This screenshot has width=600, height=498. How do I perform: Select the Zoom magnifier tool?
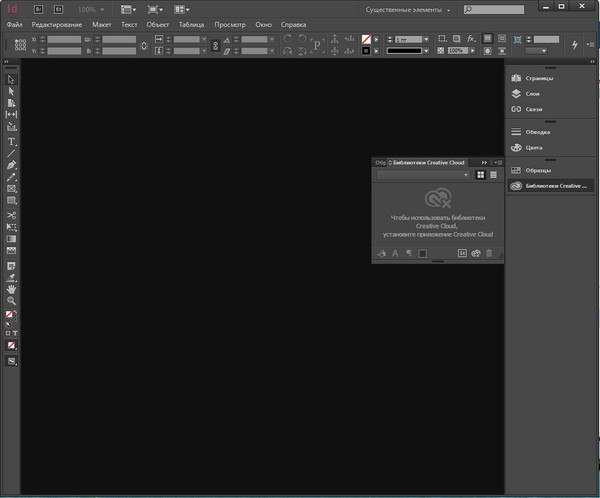[x=12, y=300]
